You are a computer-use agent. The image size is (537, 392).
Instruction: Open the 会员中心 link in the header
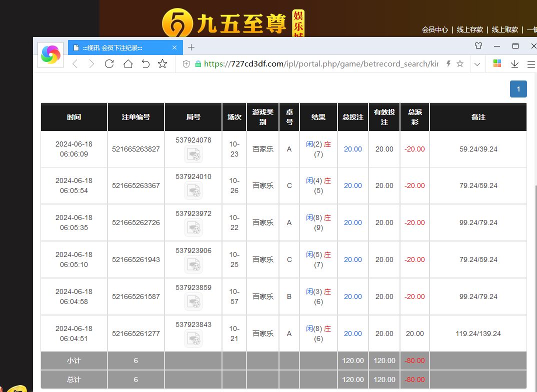(x=434, y=29)
